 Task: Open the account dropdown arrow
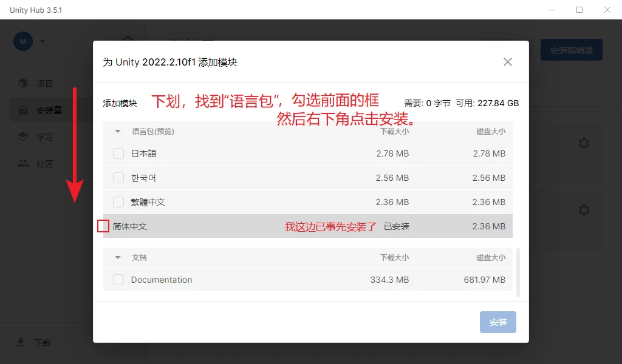[42, 41]
